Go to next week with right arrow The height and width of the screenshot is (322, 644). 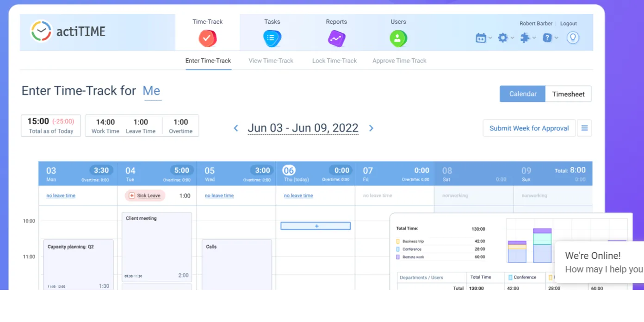(x=371, y=128)
